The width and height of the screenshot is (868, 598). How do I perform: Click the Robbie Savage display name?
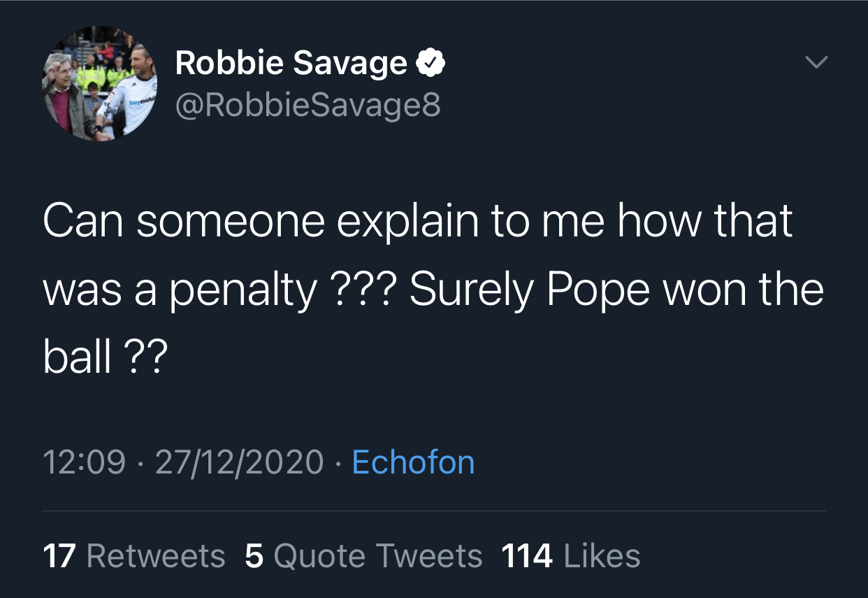291,63
